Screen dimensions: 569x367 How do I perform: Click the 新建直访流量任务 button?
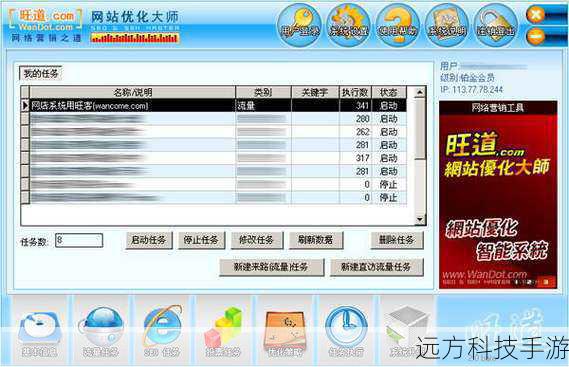[x=377, y=267]
